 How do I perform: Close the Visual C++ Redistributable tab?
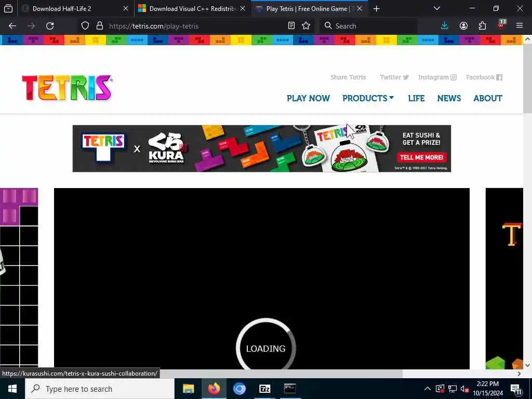(x=243, y=8)
